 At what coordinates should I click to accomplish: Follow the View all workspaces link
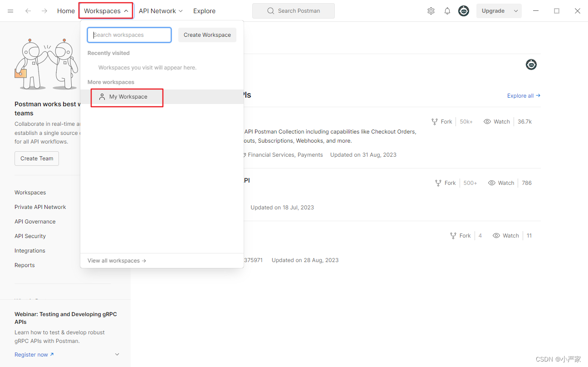click(117, 261)
